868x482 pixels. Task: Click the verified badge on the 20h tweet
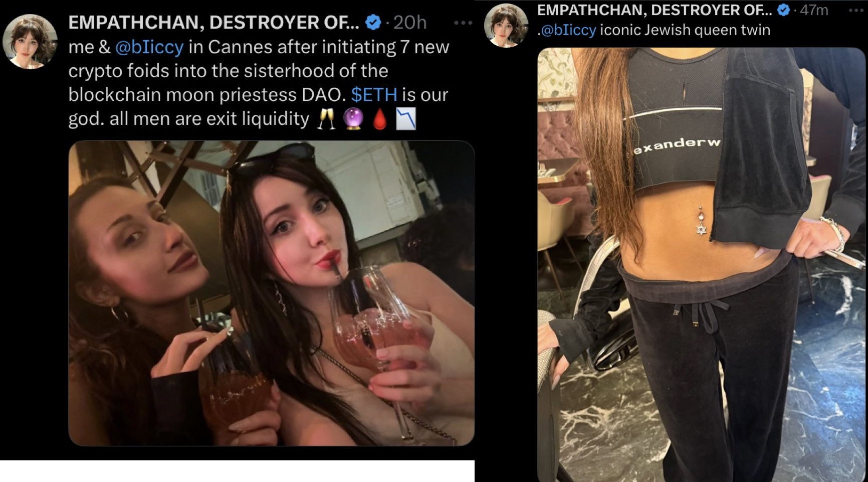pyautogui.click(x=373, y=22)
